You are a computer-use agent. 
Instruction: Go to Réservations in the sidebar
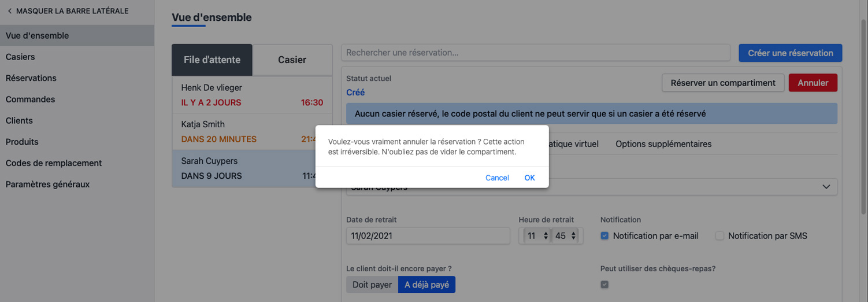[31, 78]
